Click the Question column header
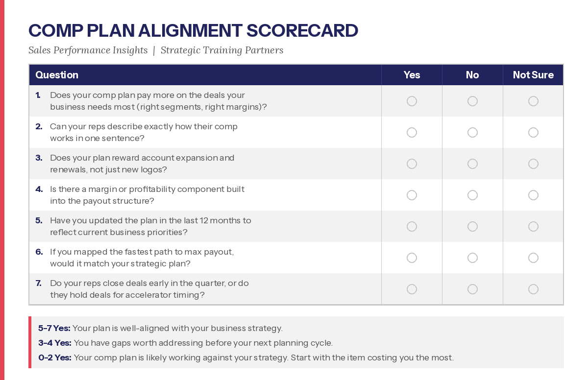Screen dimensions: 588x380 tap(57, 75)
